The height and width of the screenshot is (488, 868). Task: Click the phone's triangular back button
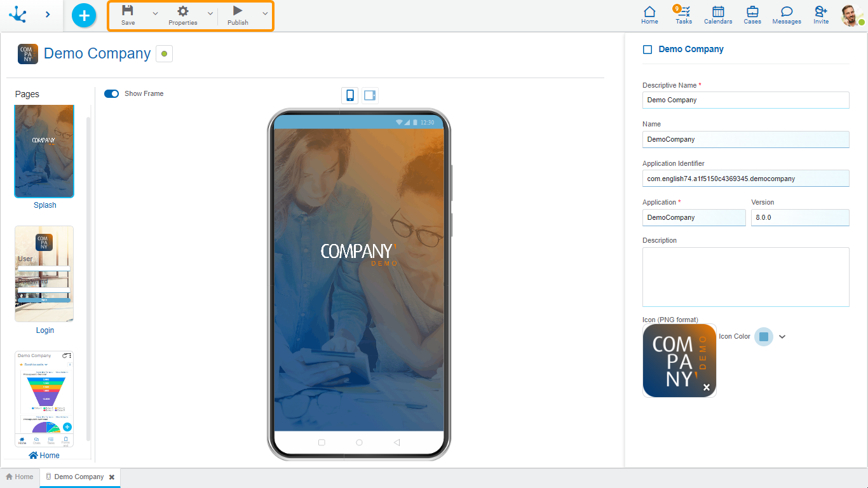[397, 442]
